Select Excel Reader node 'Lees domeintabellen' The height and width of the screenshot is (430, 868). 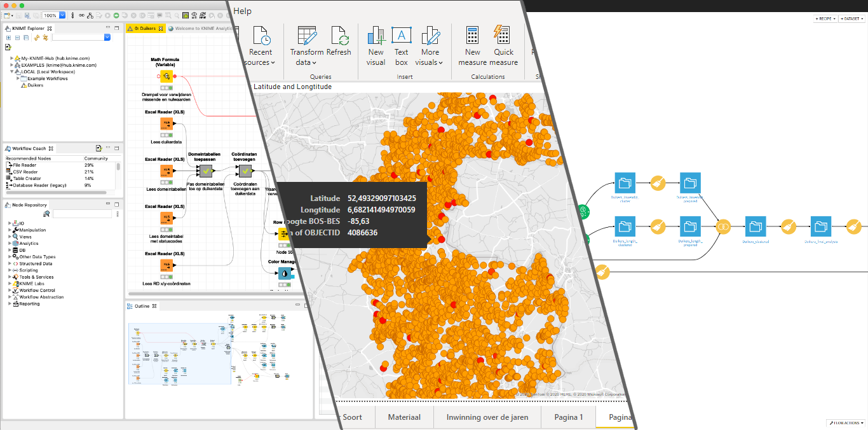click(165, 171)
